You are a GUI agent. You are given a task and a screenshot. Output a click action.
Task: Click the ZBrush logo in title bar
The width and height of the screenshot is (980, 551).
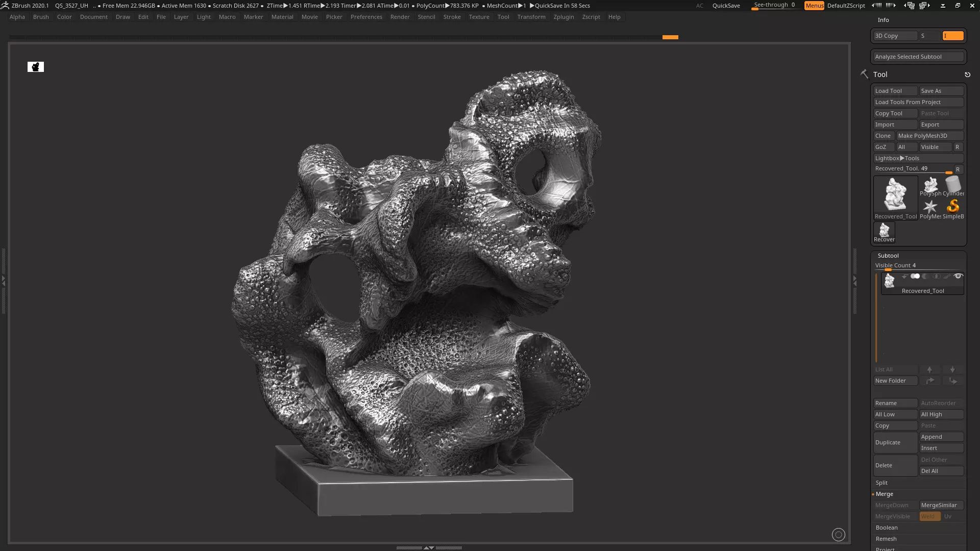pos(5,5)
